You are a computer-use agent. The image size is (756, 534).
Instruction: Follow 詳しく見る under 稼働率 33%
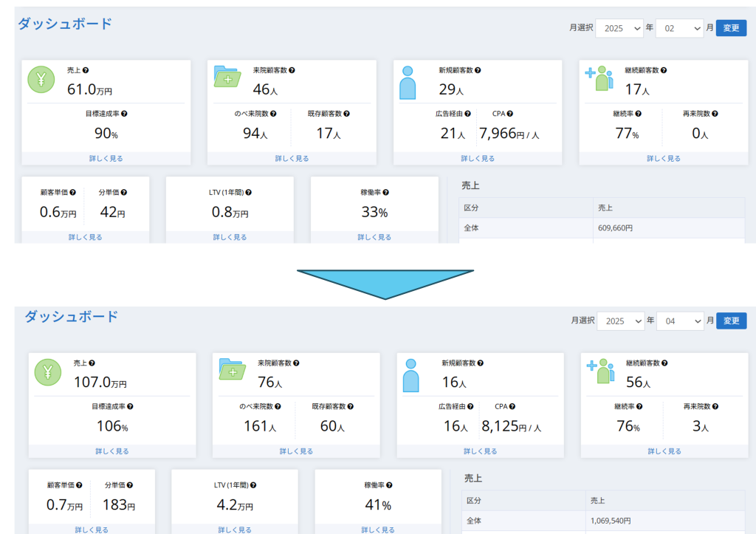374,237
